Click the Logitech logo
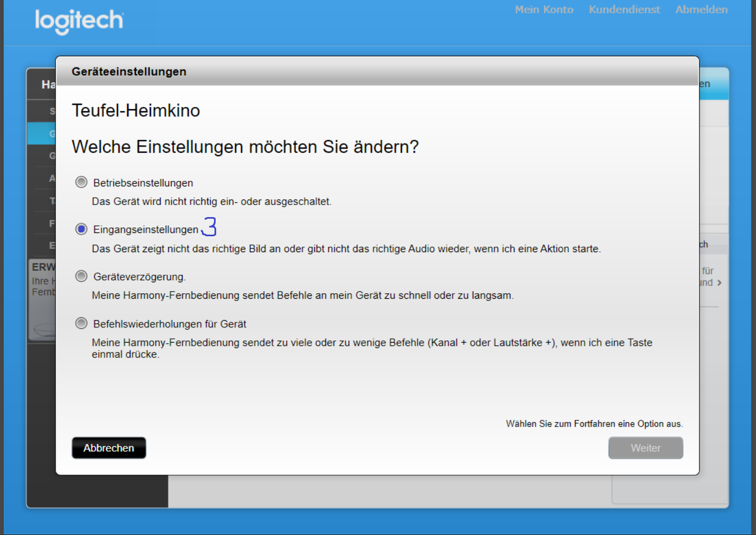 [x=80, y=21]
